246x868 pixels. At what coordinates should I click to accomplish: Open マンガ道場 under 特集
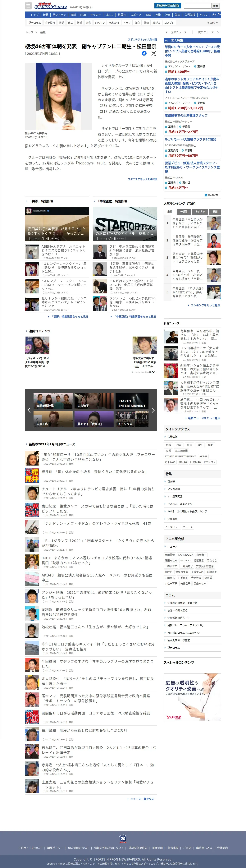point(174,489)
